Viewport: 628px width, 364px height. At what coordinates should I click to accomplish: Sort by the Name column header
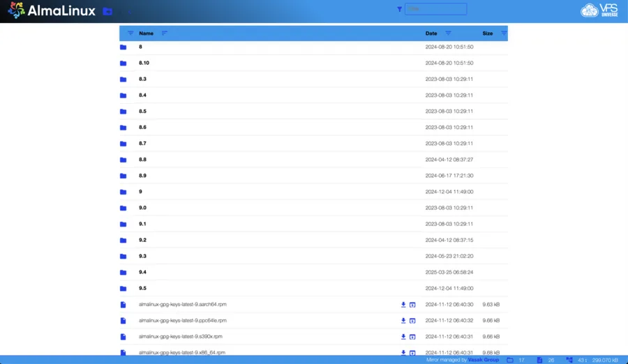[147, 33]
